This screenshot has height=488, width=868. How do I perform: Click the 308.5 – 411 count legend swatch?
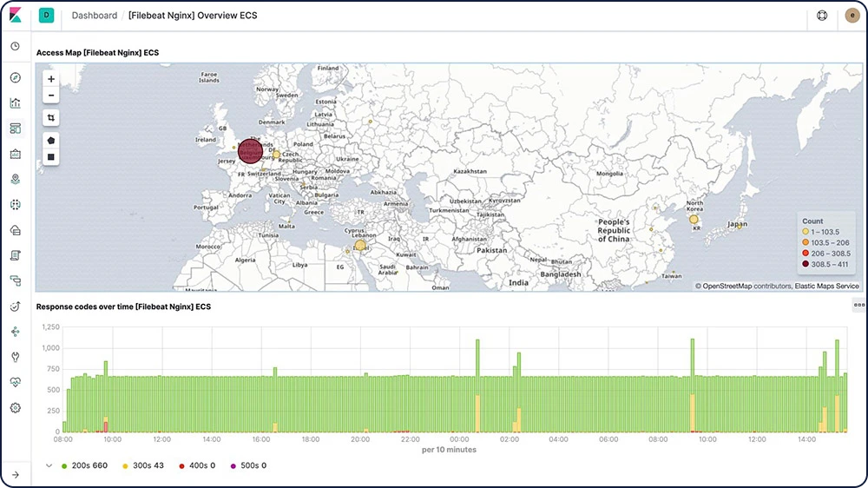point(806,264)
